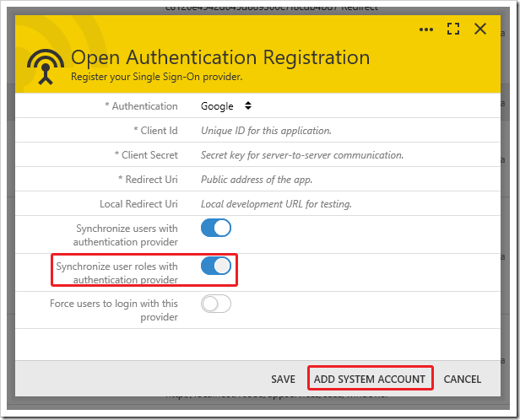This screenshot has width=520, height=420.
Task: Click the SAVE button
Action: coord(283,379)
